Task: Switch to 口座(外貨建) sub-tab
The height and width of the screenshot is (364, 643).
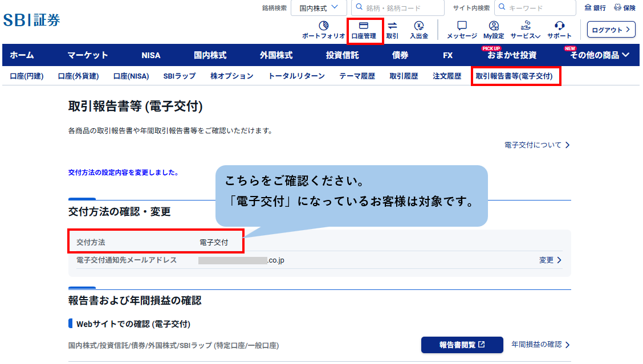Action: 78,76
